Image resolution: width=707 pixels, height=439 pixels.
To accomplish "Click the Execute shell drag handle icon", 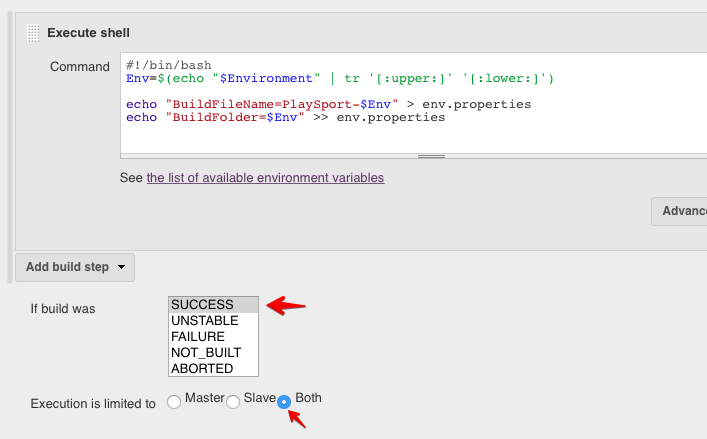I will pos(33,33).
